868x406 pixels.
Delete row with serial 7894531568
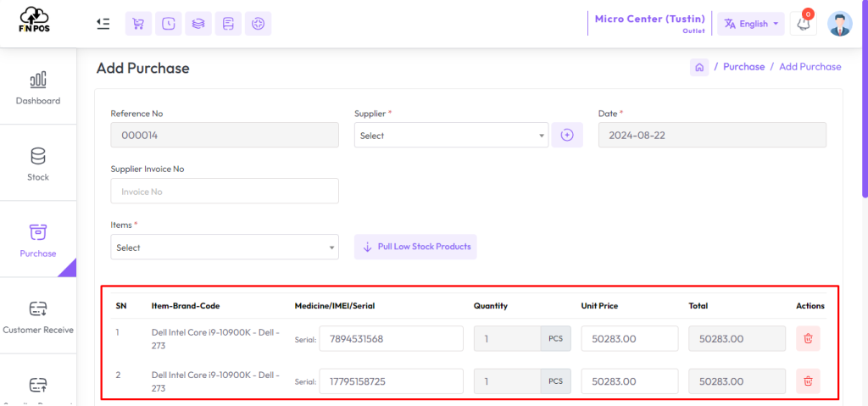808,338
